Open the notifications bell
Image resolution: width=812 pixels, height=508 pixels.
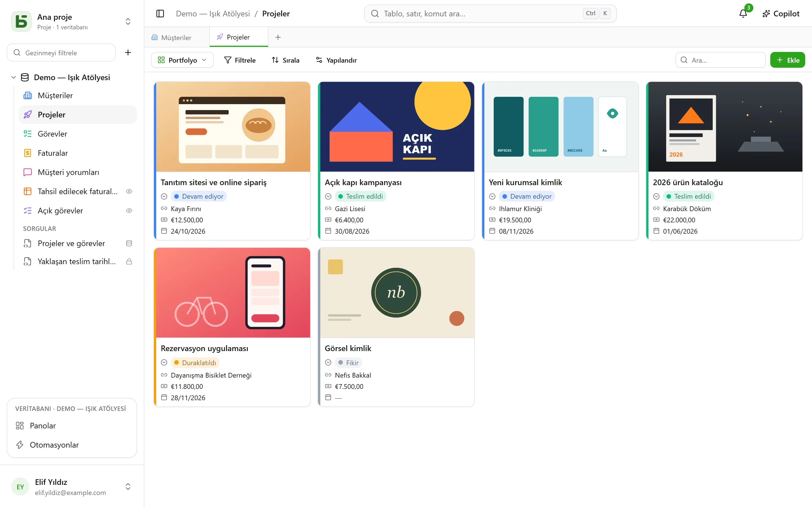[x=743, y=14]
